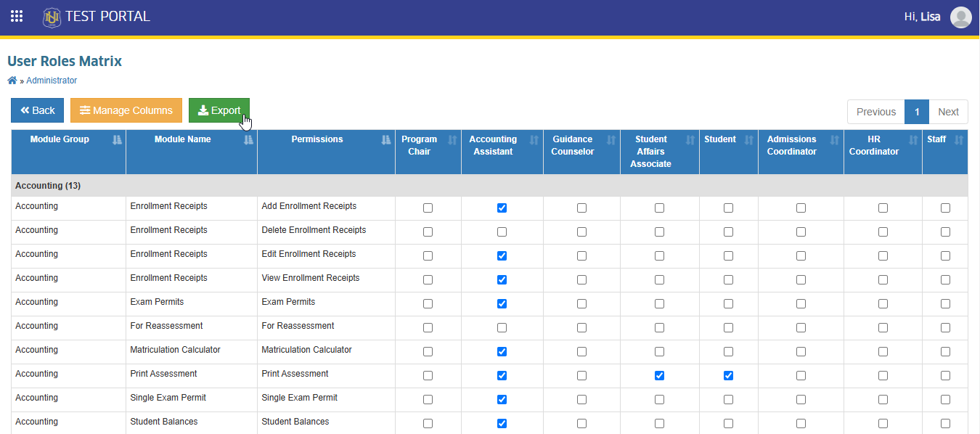Image resolution: width=980 pixels, height=434 pixels.
Task: Go to Next page
Action: point(948,112)
